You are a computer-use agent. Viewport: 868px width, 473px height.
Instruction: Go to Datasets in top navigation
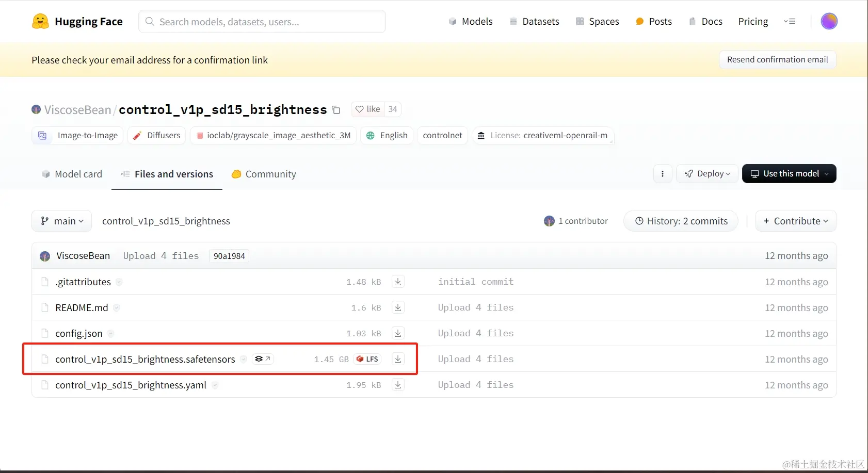click(x=535, y=21)
